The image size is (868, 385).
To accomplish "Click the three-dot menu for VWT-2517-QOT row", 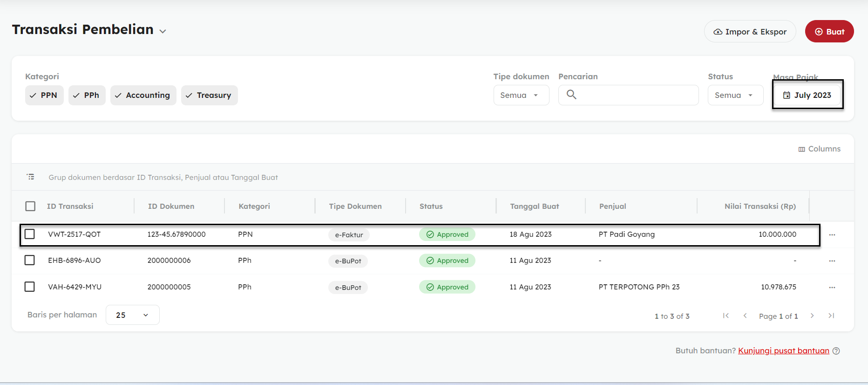I will [x=832, y=235].
